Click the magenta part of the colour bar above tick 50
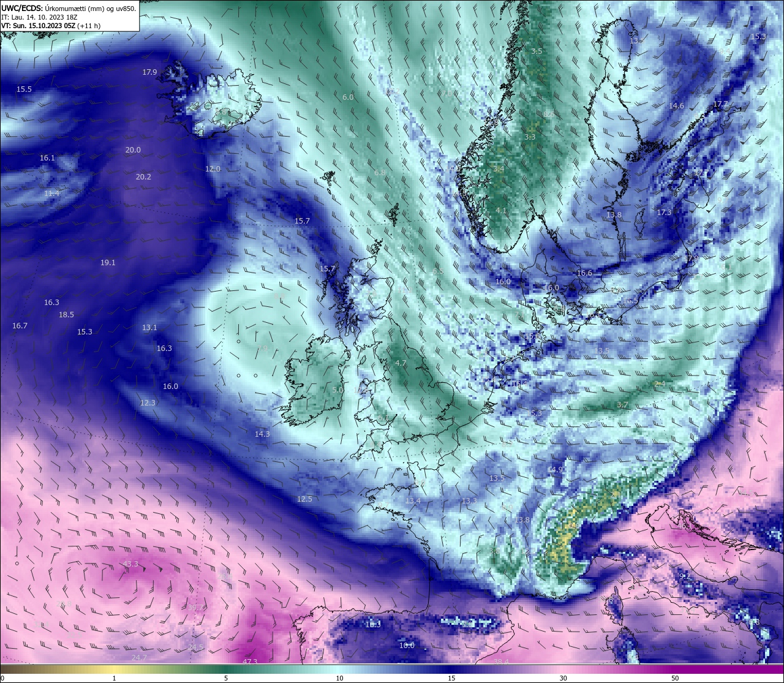This screenshot has height=683, width=784. click(x=675, y=669)
